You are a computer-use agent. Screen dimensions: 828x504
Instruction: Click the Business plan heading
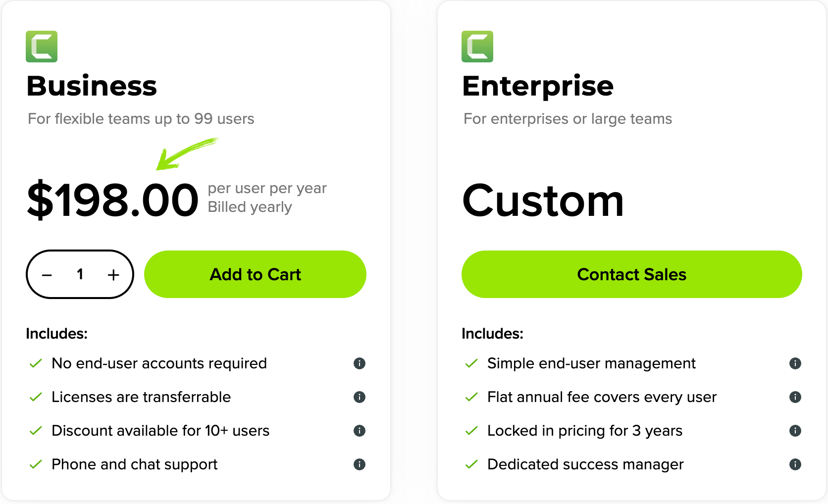tap(92, 86)
